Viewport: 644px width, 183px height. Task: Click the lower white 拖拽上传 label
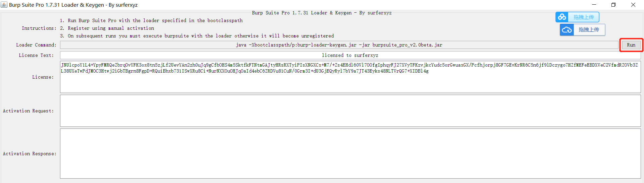tap(589, 30)
